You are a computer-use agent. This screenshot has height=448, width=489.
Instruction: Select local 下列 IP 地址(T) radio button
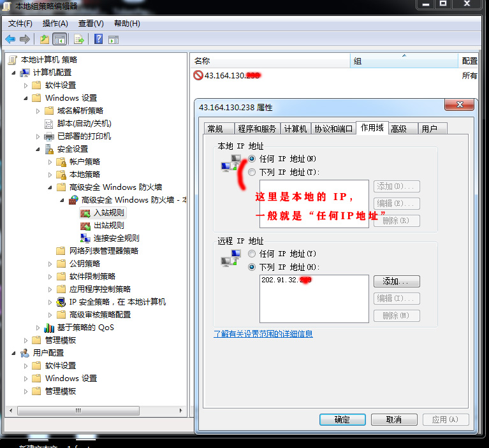click(252, 172)
